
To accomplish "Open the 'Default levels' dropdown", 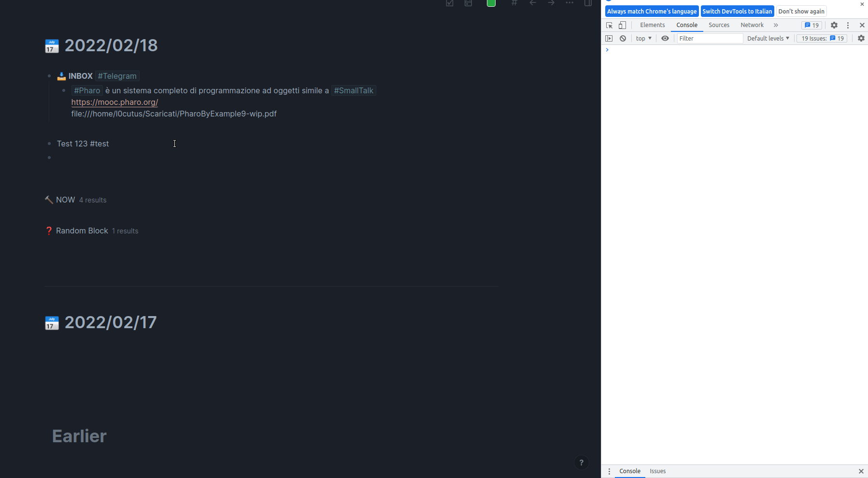I will [x=768, y=38].
